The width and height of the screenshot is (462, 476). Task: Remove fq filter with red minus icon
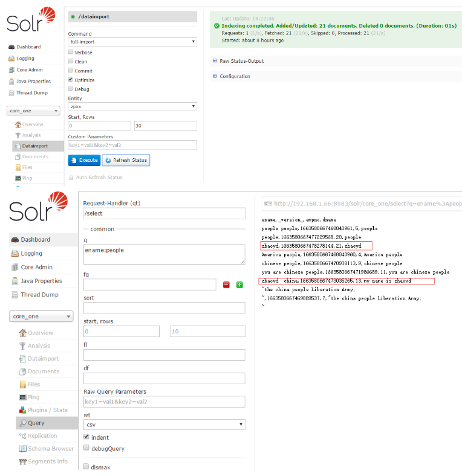pos(226,285)
